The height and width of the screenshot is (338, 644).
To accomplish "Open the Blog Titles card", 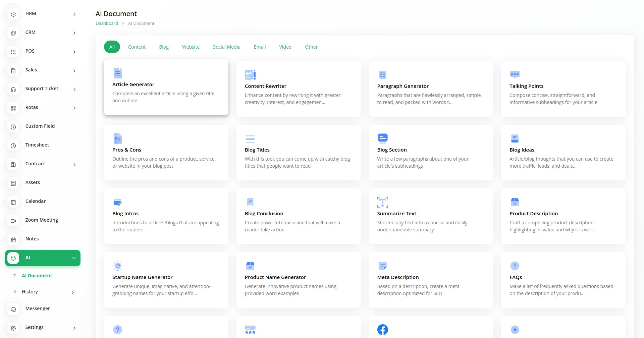I will coord(299,153).
